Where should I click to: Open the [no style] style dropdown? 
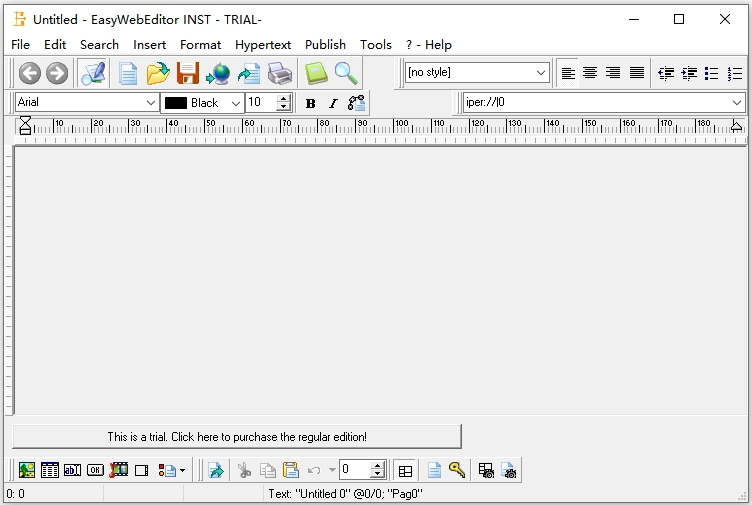pos(541,73)
